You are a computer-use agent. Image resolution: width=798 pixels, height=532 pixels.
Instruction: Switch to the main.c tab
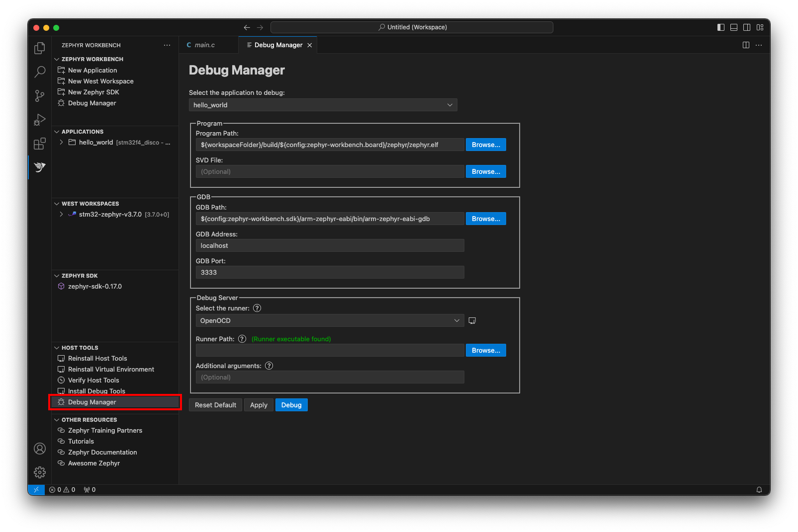point(204,45)
